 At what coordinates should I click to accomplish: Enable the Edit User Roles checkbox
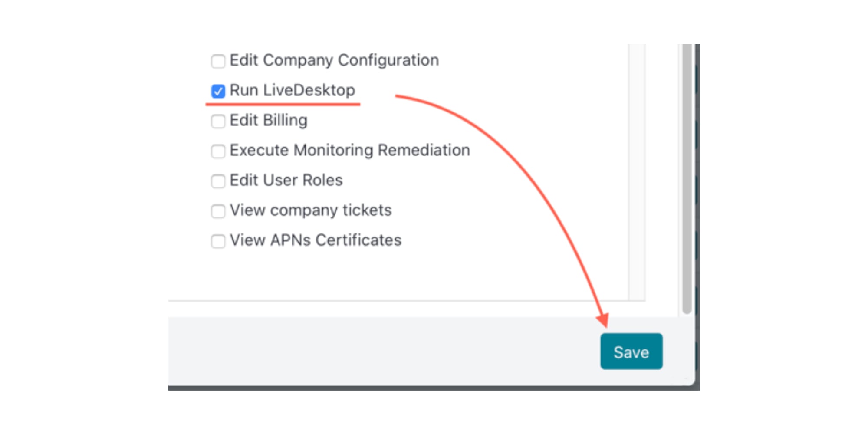point(218,181)
